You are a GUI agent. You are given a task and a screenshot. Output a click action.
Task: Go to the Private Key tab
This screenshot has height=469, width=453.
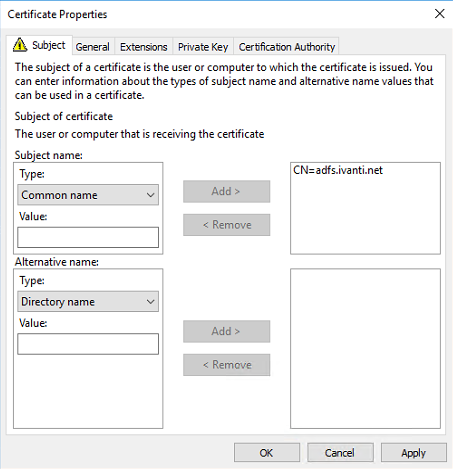coord(203,47)
